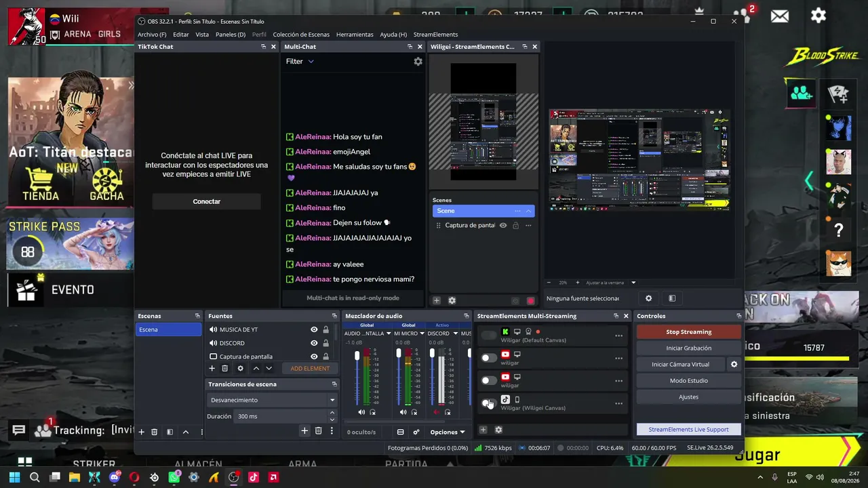Mute the MI MICRO mixer channel

click(x=403, y=412)
